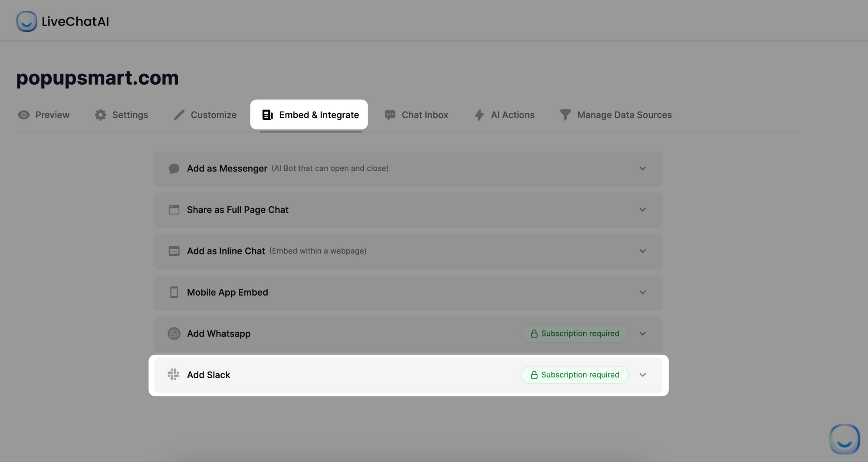This screenshot has height=462, width=868.
Task: Click Subscription required badge in Whatsapp row
Action: 575,333
